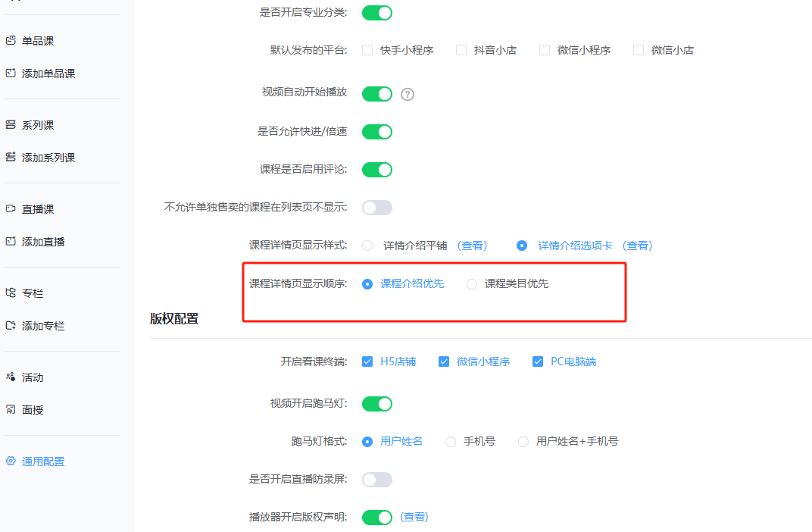Click the 单品课 sidebar icon
The image size is (812, 532).
click(x=11, y=40)
